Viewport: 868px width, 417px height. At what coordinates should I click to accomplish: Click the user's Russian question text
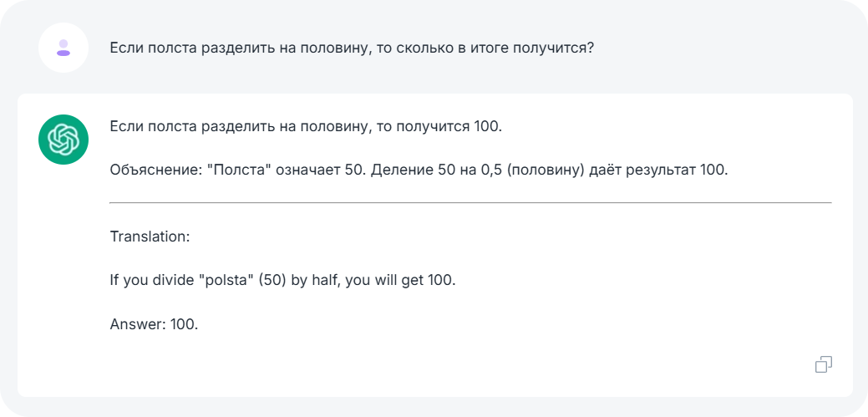click(x=352, y=48)
